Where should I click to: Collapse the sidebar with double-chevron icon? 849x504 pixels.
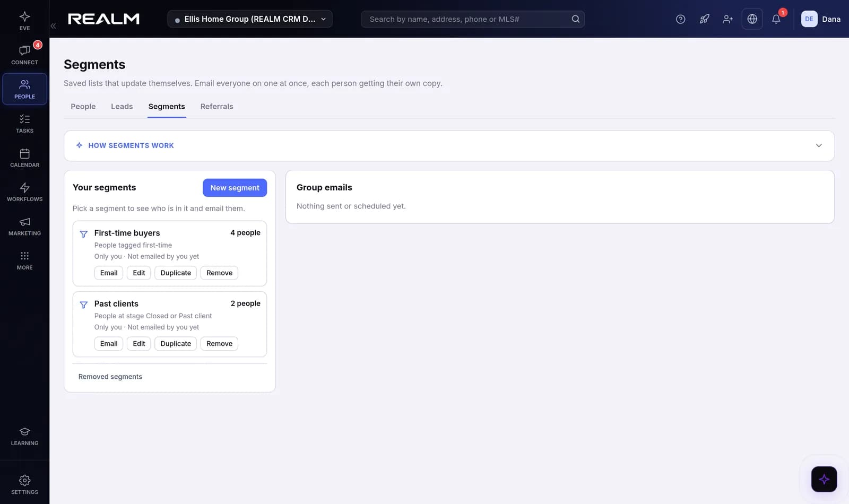pos(53,25)
